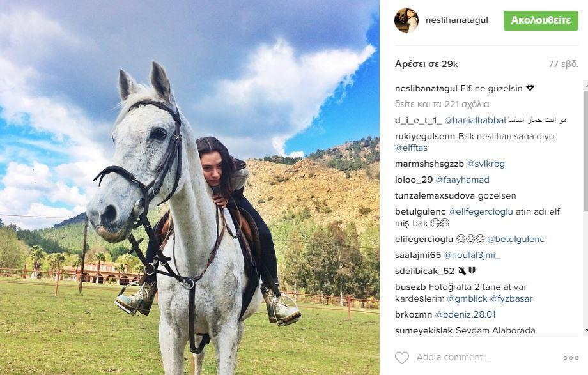Open the @fyzbasar mention

click(511, 298)
